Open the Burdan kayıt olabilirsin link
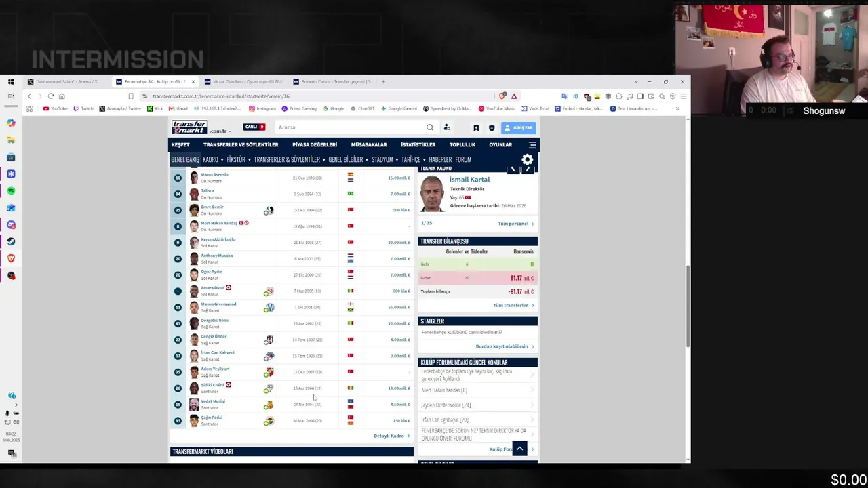 click(505, 346)
